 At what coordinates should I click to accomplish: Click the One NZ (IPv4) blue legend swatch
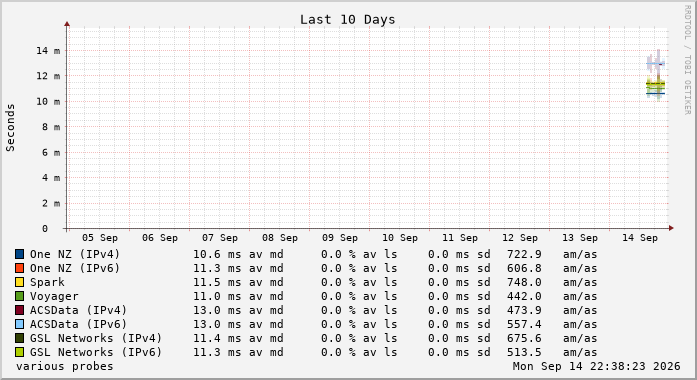point(20,254)
